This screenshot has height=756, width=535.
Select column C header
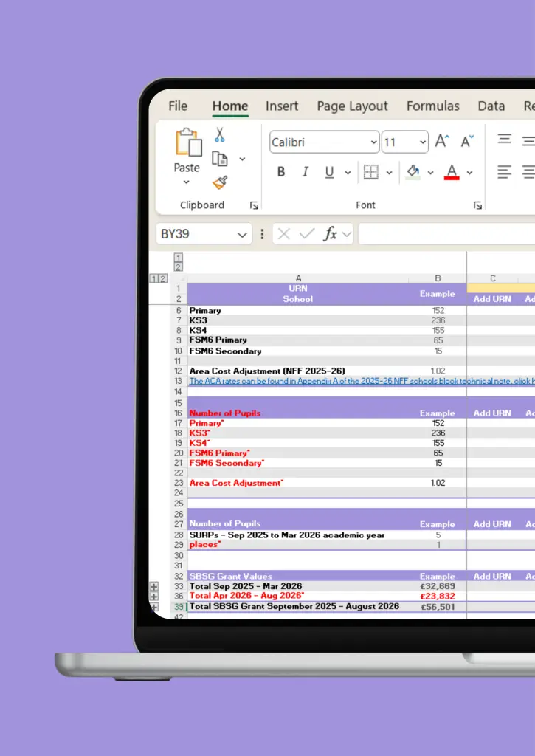[x=493, y=278]
